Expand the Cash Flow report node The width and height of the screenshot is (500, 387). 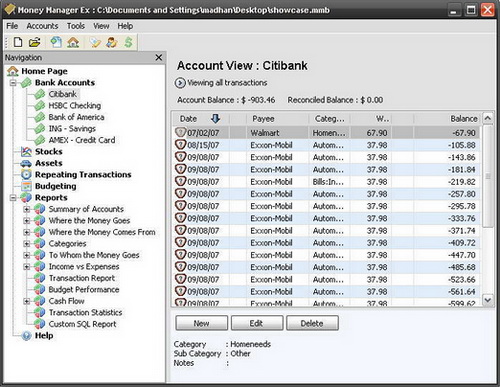click(x=27, y=301)
